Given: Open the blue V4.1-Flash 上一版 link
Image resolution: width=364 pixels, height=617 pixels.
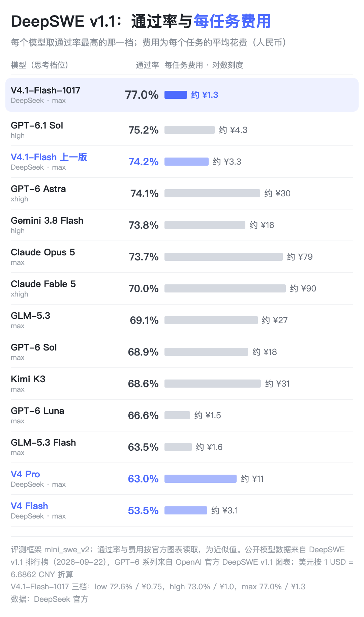Looking at the screenshot, I should 49,157.
